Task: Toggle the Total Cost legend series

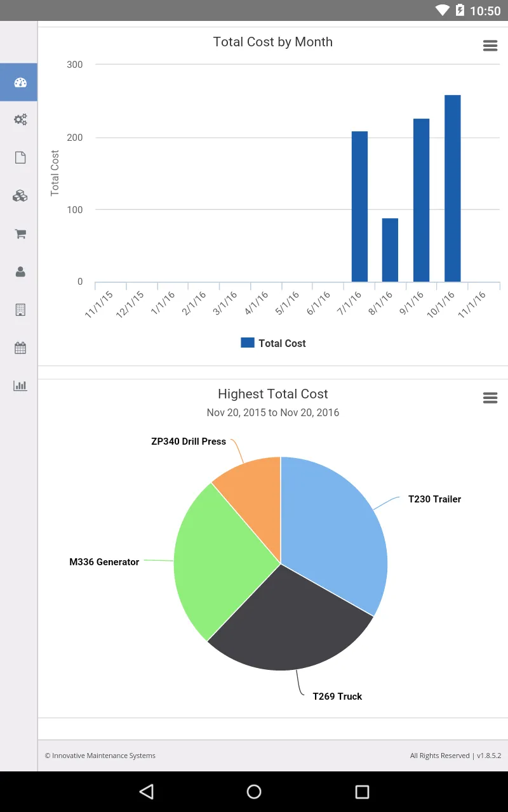Action: (x=274, y=343)
